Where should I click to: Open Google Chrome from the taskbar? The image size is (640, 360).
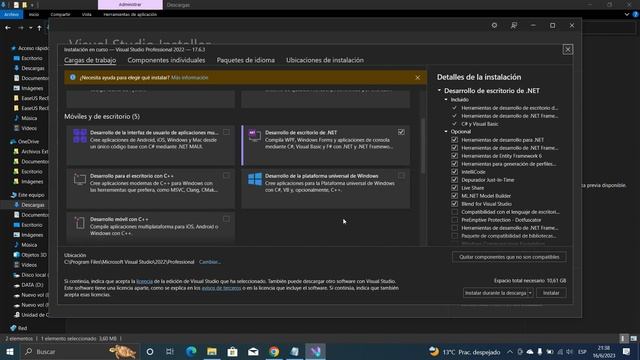click(x=274, y=351)
